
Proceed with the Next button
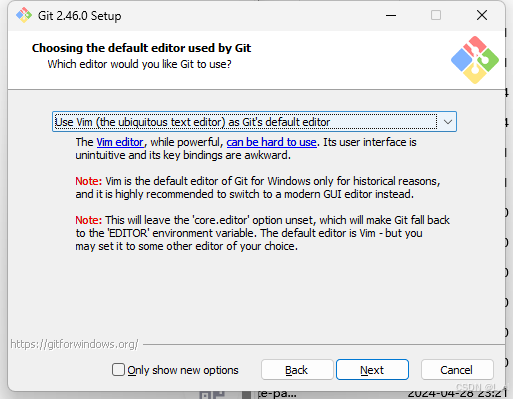click(372, 370)
